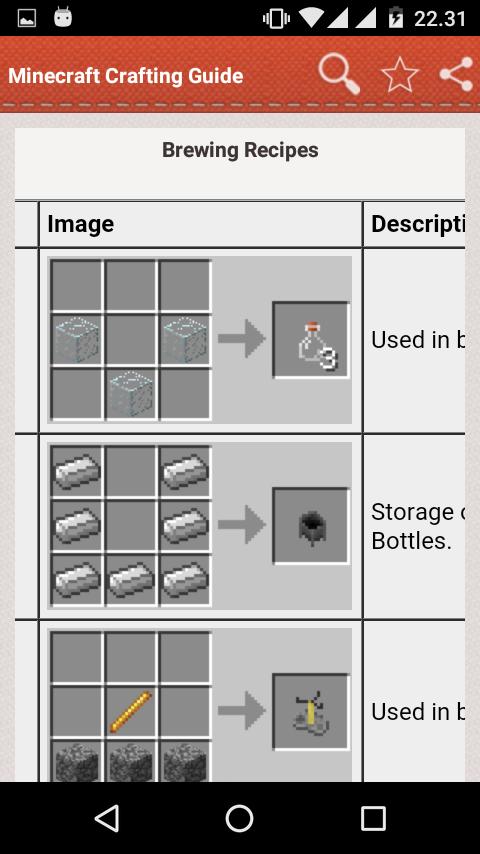Viewport: 480px width, 854px height.
Task: Tap the share icon in header
Action: tap(457, 74)
